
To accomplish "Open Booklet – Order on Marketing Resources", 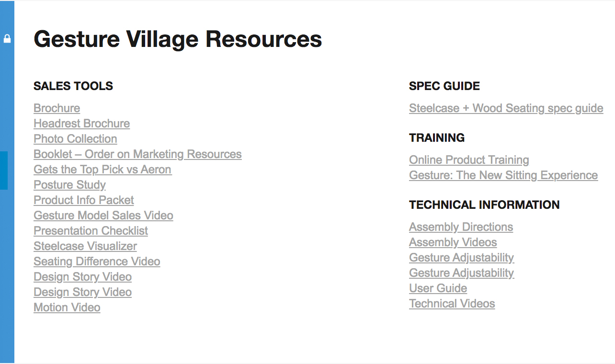I will tap(137, 154).
